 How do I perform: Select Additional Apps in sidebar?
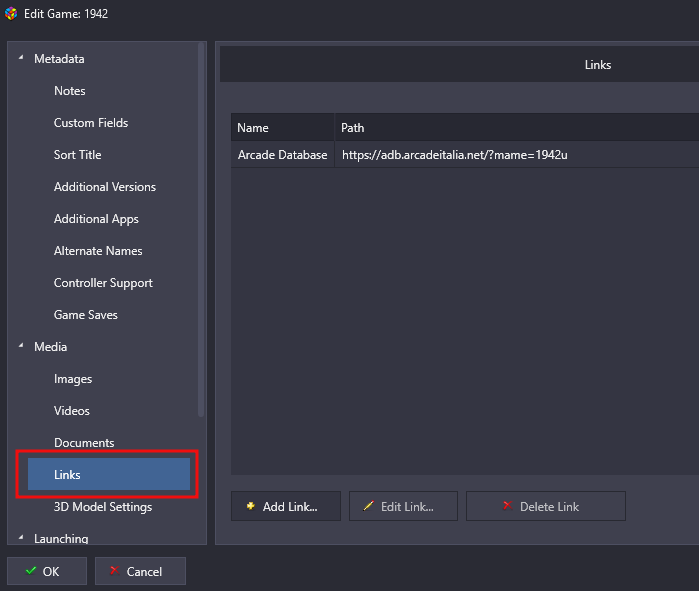click(x=96, y=219)
